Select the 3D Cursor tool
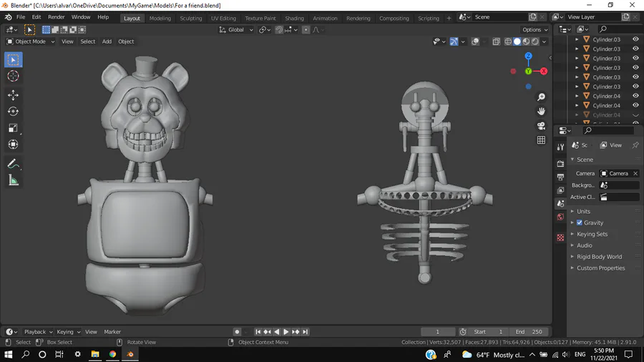 click(x=13, y=76)
